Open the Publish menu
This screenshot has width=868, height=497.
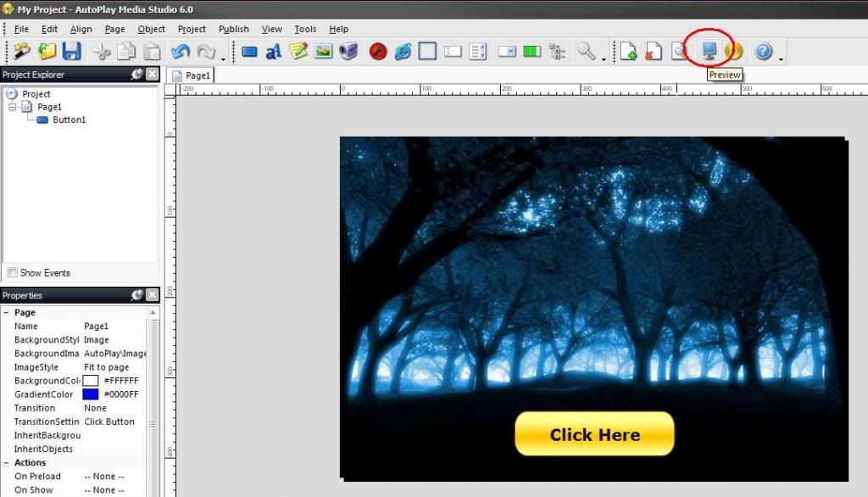coord(233,29)
